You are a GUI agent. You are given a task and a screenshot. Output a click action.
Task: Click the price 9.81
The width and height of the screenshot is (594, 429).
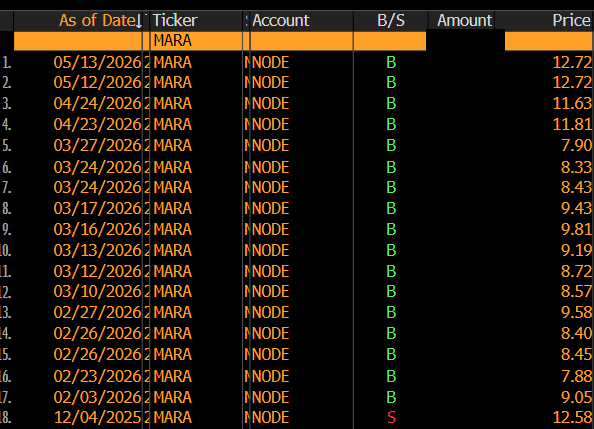tap(577, 229)
